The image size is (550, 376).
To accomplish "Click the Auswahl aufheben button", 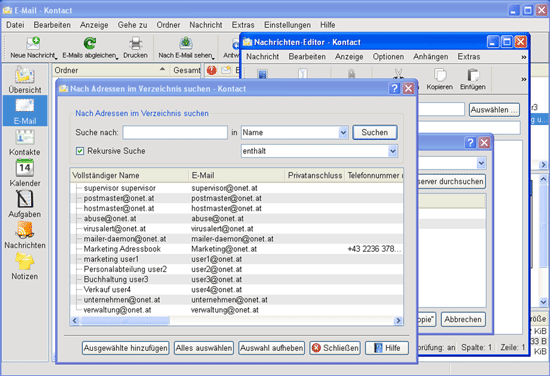I will click(271, 348).
